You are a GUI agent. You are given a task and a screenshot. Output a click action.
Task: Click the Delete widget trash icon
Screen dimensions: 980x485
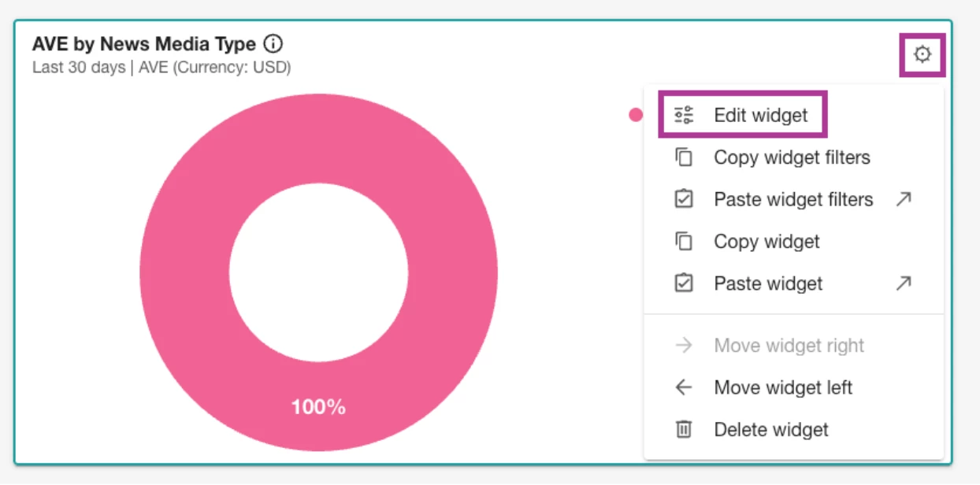coord(684,429)
